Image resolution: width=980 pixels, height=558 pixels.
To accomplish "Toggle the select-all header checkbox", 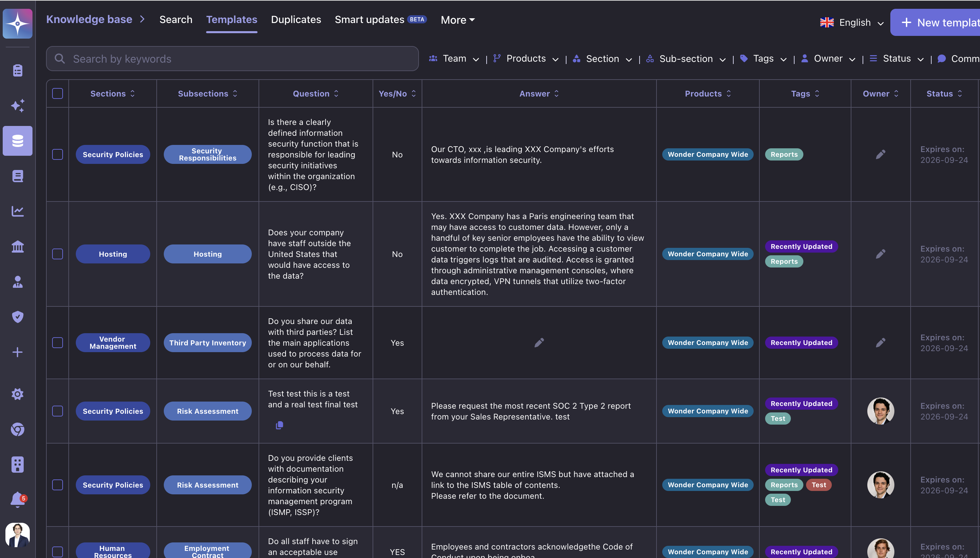I will [58, 93].
